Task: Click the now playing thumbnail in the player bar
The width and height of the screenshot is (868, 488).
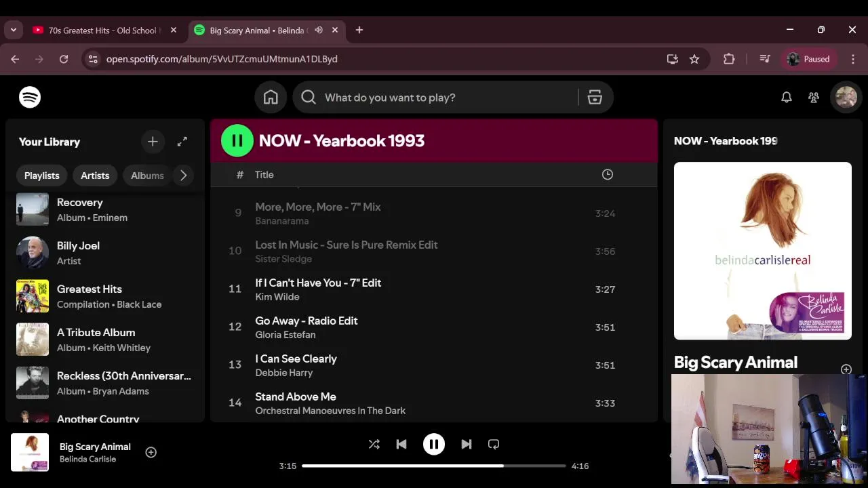Action: coord(30,452)
